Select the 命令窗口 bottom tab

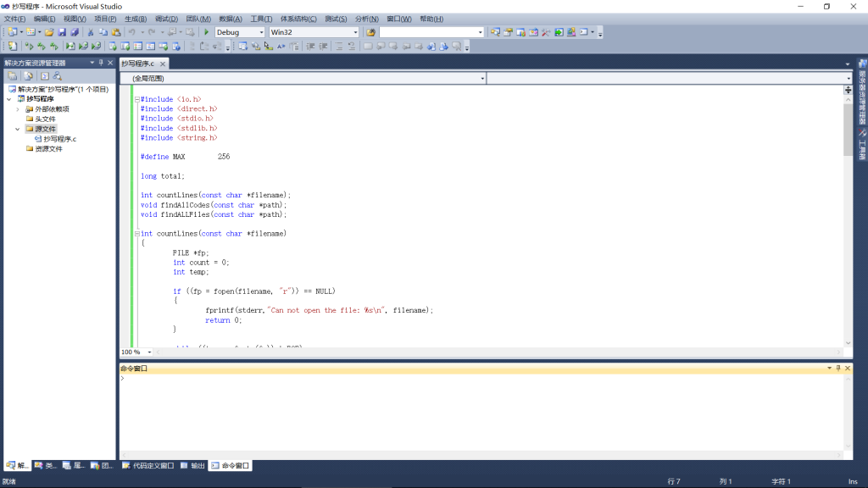(x=231, y=465)
